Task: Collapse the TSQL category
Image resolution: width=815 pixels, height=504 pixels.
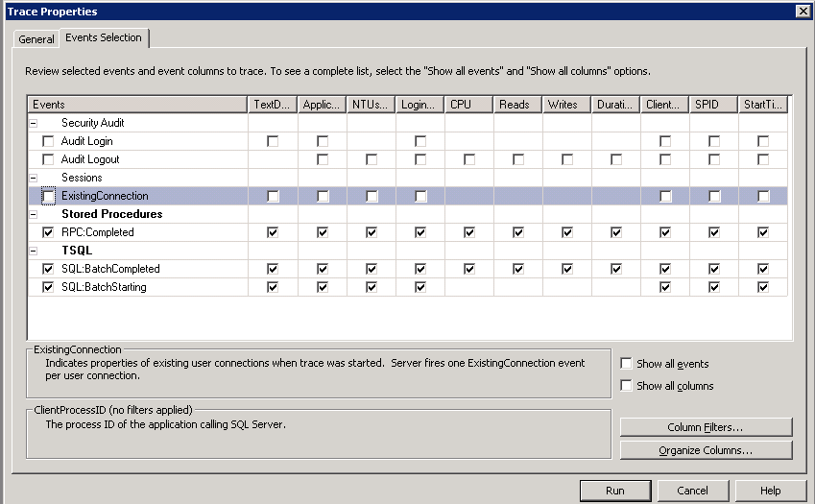Action: point(34,251)
